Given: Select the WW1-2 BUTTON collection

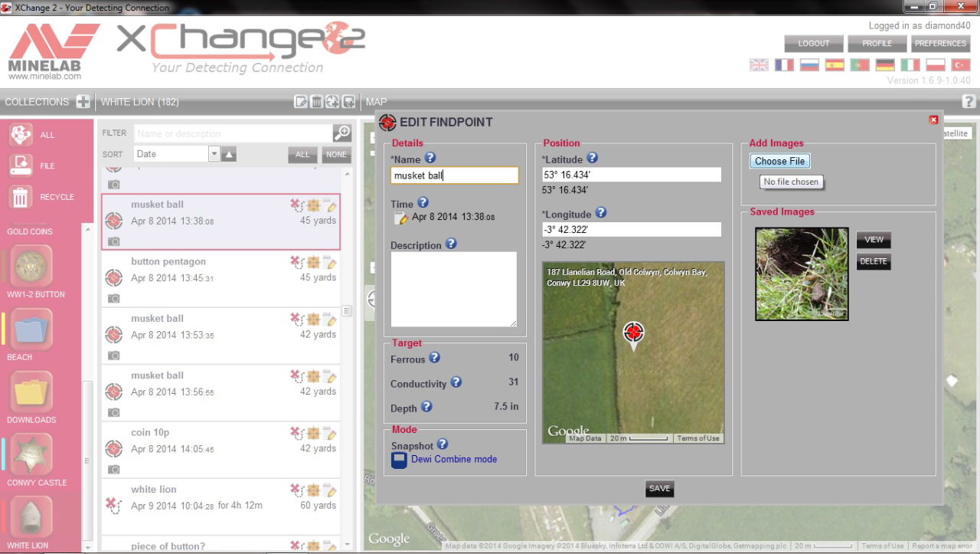Looking at the screenshot, I should [31, 266].
